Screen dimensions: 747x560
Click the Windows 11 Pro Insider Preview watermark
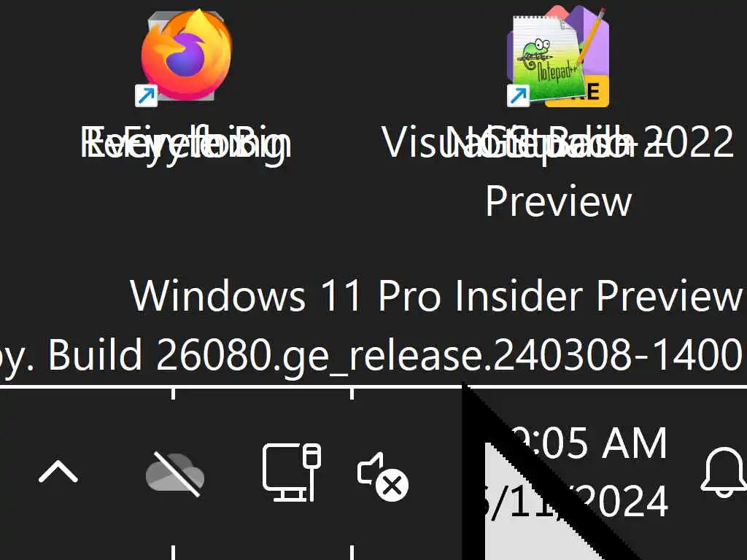436,296
